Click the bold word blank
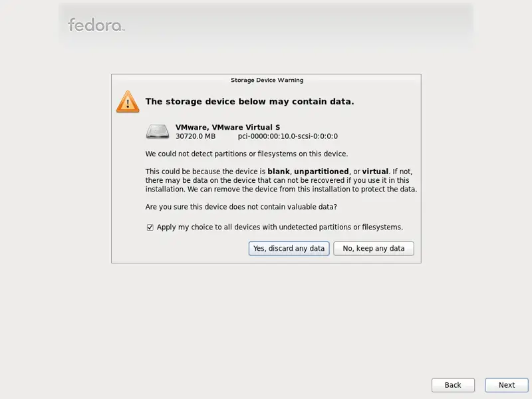 [279, 172]
